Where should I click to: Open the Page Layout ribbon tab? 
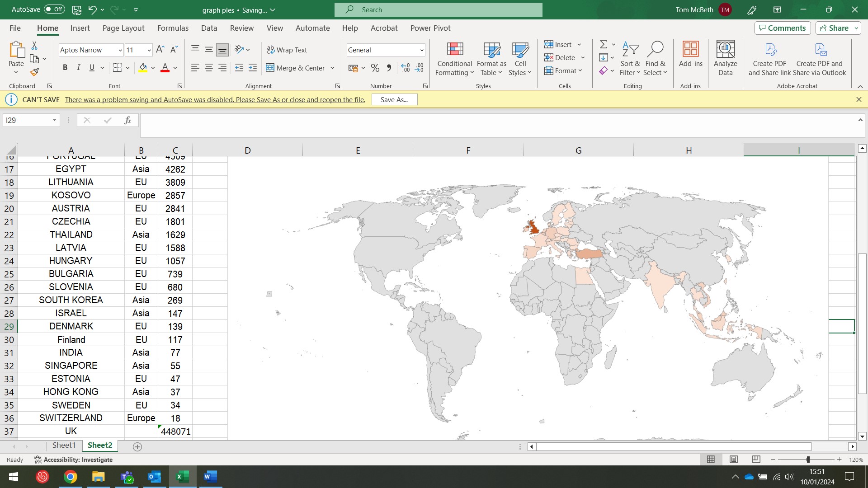click(x=123, y=28)
